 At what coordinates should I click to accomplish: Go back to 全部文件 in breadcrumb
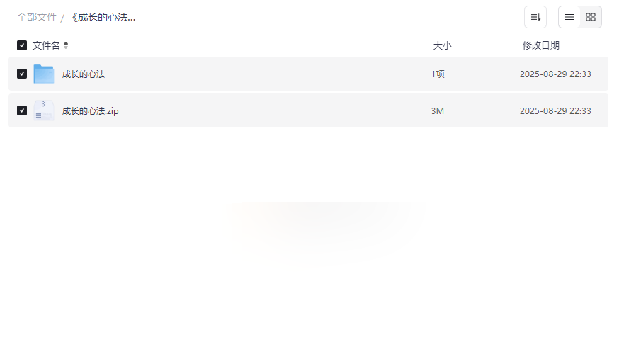[37, 17]
